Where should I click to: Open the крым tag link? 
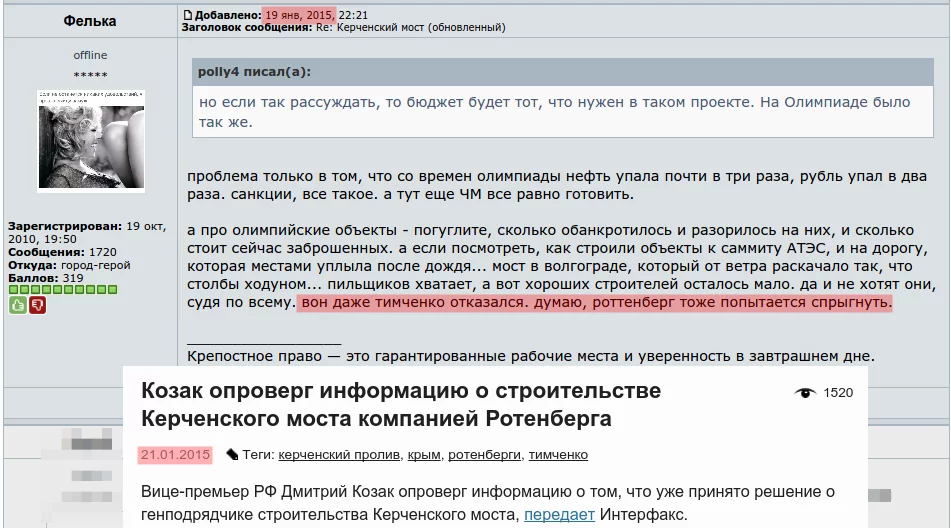tap(424, 455)
